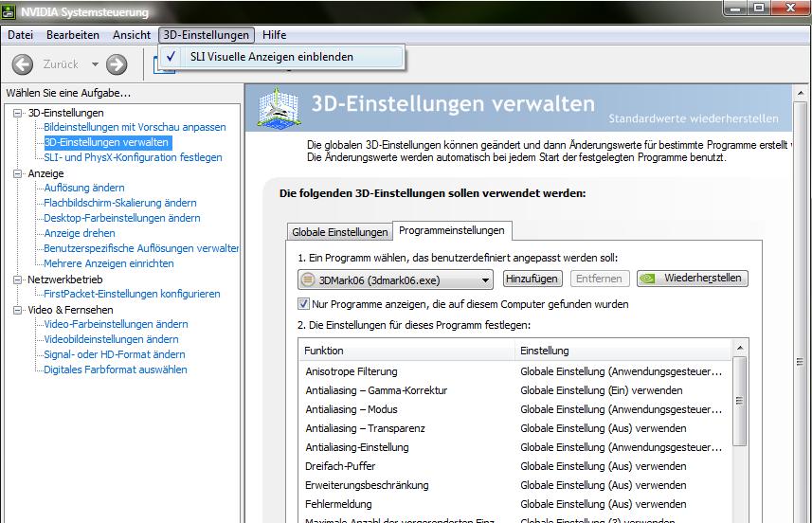This screenshot has height=523, width=812.
Task: Select the Dreifach-Puffer row
Action: [515, 466]
